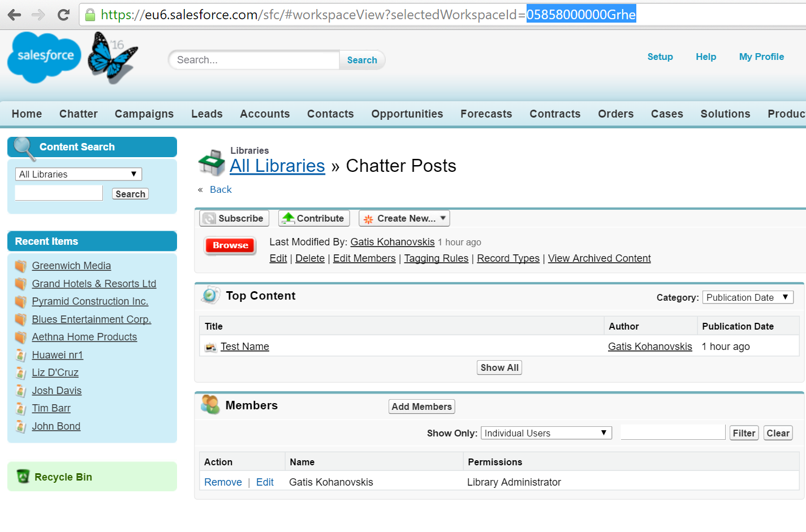Click the Recycle Bin icon
Screen dimensions: 806x532
pyautogui.click(x=23, y=477)
